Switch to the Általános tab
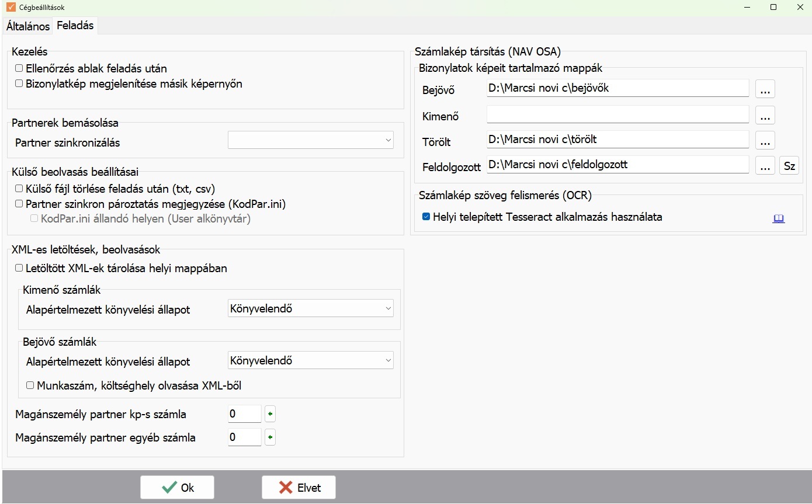The image size is (812, 504). pos(27,26)
